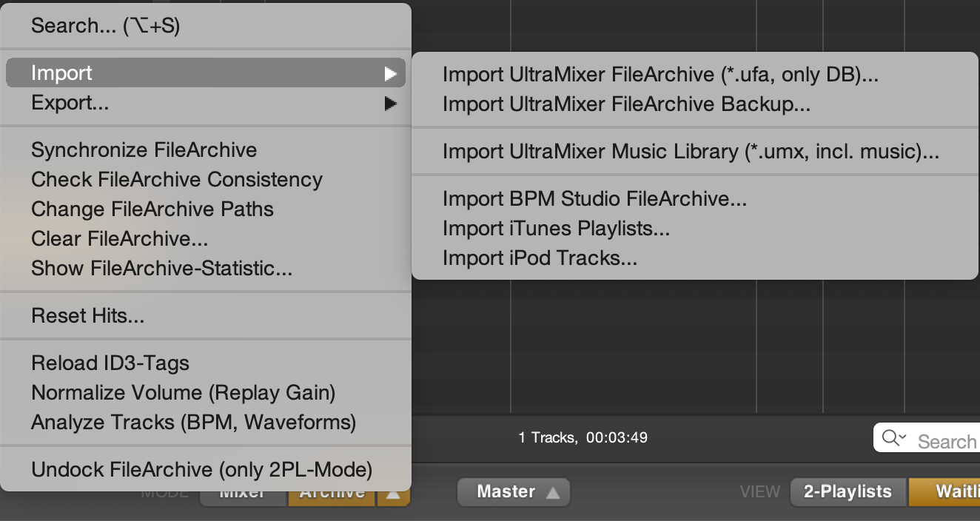
Task: Select Import UltraMixer Music Library
Action: click(691, 152)
